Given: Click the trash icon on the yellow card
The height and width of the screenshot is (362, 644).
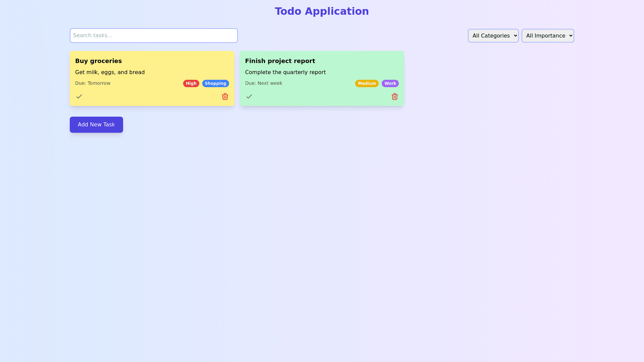Looking at the screenshot, I should 225,97.
